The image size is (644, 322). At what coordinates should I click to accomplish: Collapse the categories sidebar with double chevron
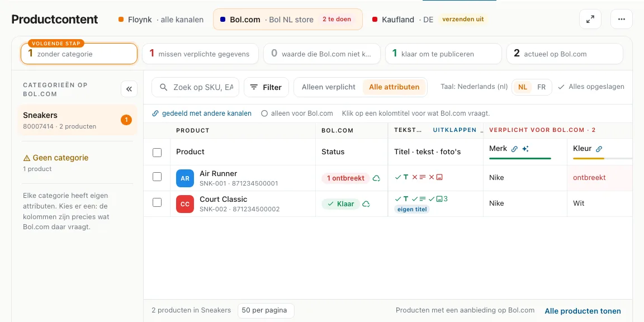click(129, 89)
